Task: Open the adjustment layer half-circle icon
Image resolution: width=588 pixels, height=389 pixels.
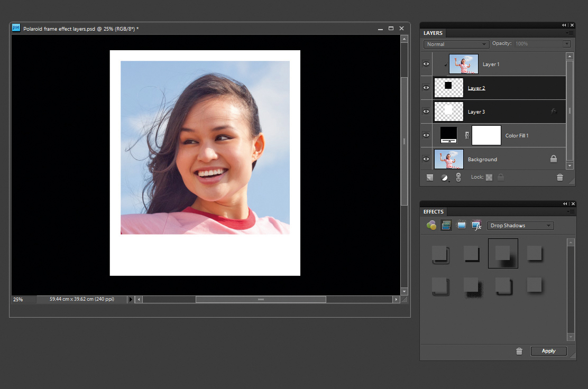Action: 445,178
